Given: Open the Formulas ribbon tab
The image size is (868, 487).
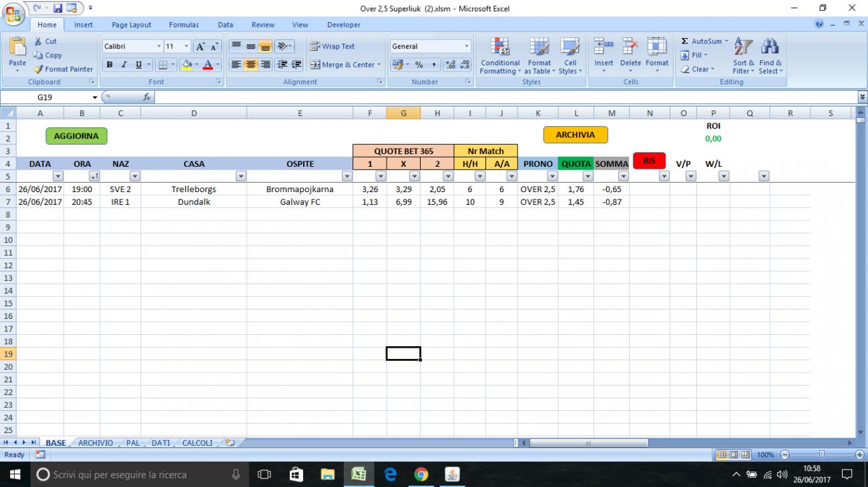Looking at the screenshot, I should tap(184, 25).
